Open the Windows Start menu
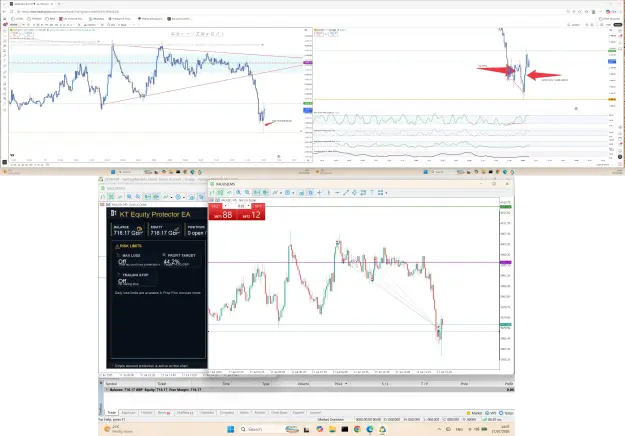Viewport: 625px width, 436px height. click(230, 429)
